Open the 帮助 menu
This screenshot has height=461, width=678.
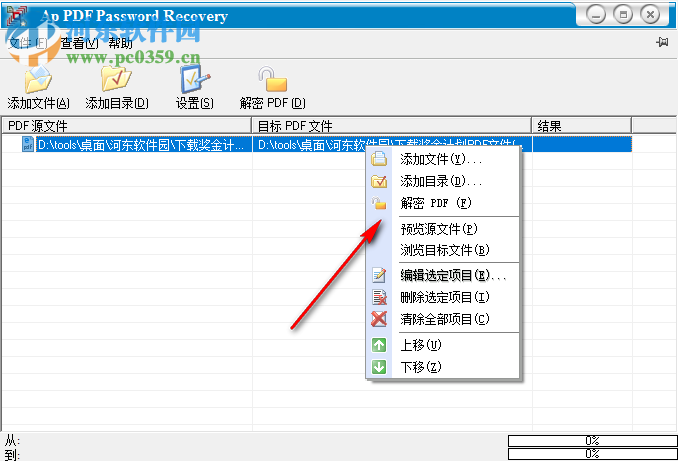120,43
